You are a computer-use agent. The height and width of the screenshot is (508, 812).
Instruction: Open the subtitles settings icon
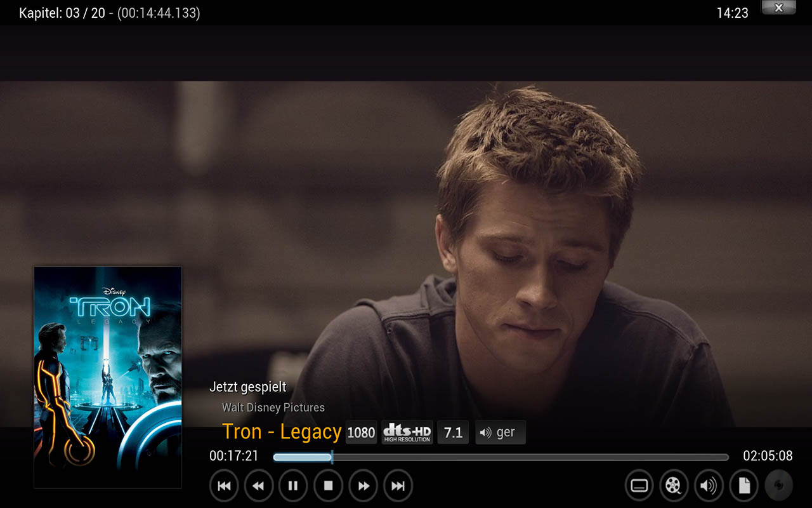click(639, 486)
